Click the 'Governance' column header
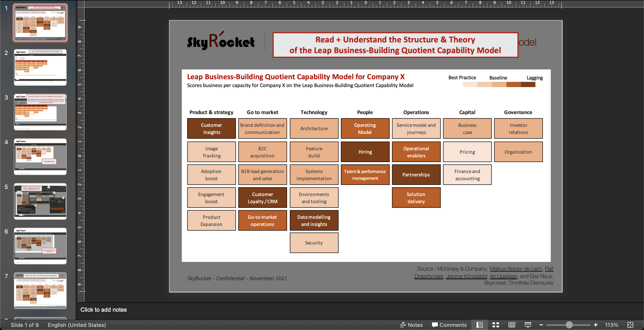 pos(518,112)
